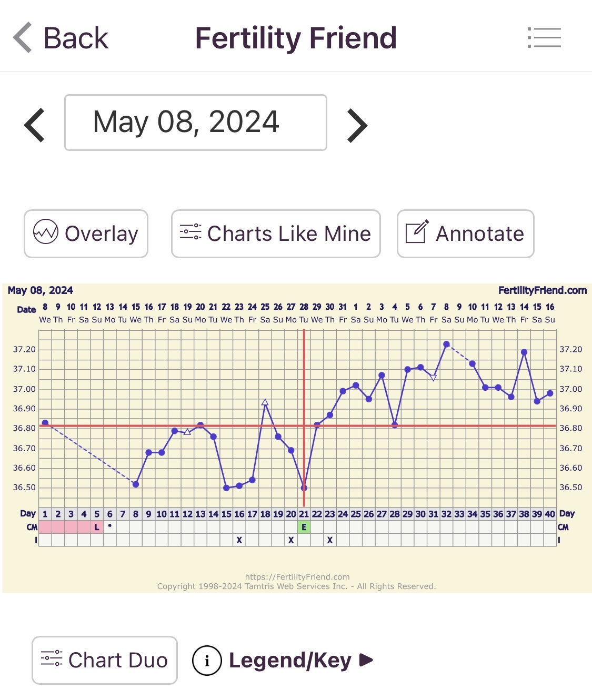Select cycle day 21 in Day row
Viewport: 592px width, 700px height.
304,514
